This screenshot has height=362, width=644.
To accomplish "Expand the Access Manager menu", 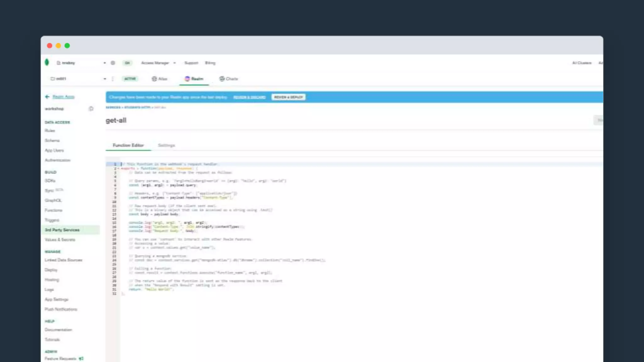I will (x=158, y=63).
